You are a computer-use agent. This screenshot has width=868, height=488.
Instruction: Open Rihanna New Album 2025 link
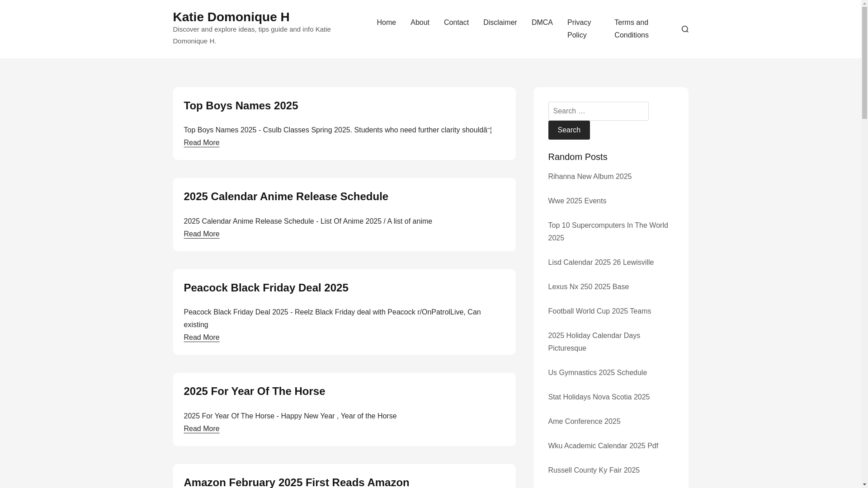[x=590, y=177]
